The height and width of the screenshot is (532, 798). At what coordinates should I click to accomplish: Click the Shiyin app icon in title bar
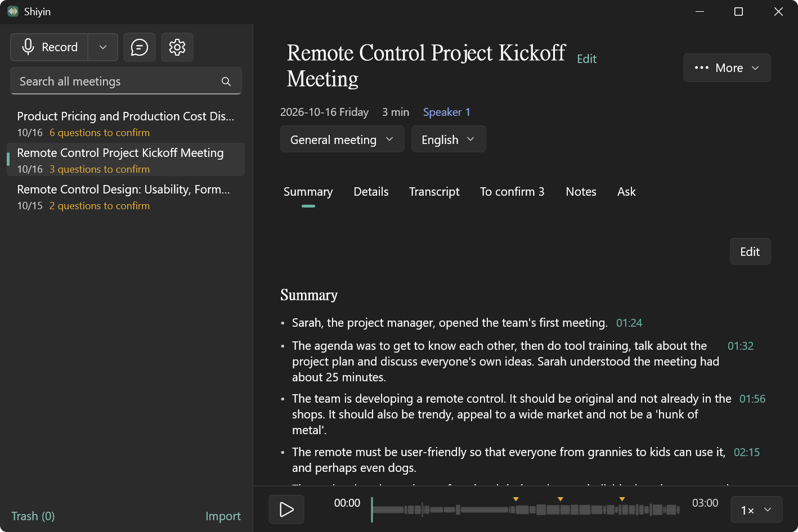(13, 11)
